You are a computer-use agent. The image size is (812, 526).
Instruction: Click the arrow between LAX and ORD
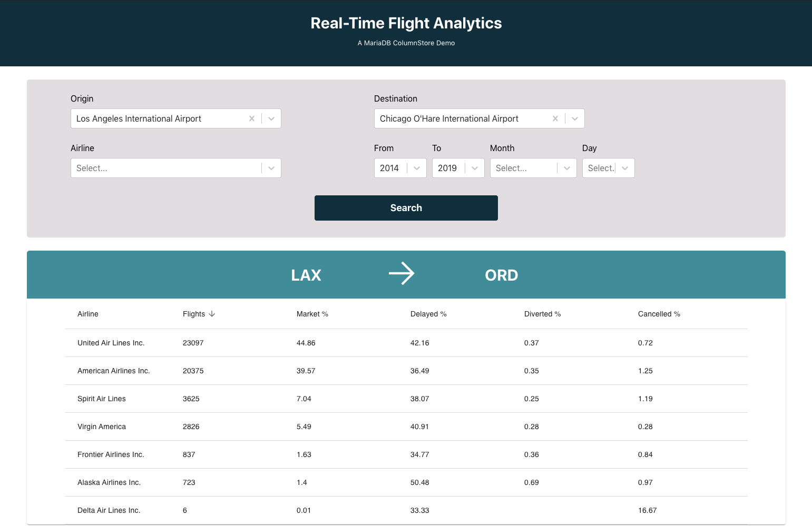pyautogui.click(x=402, y=273)
